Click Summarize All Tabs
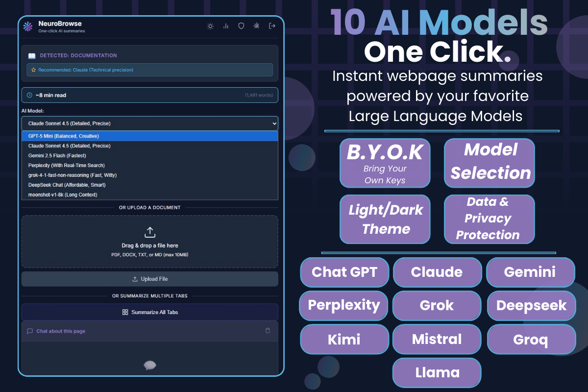Viewport: 588px width, 392px height. point(149,312)
